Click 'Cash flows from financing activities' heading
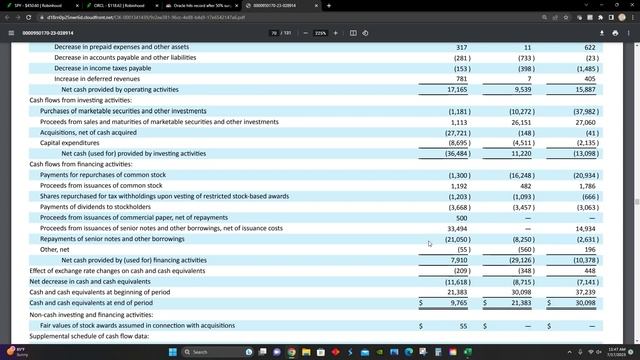 pyautogui.click(x=80, y=164)
